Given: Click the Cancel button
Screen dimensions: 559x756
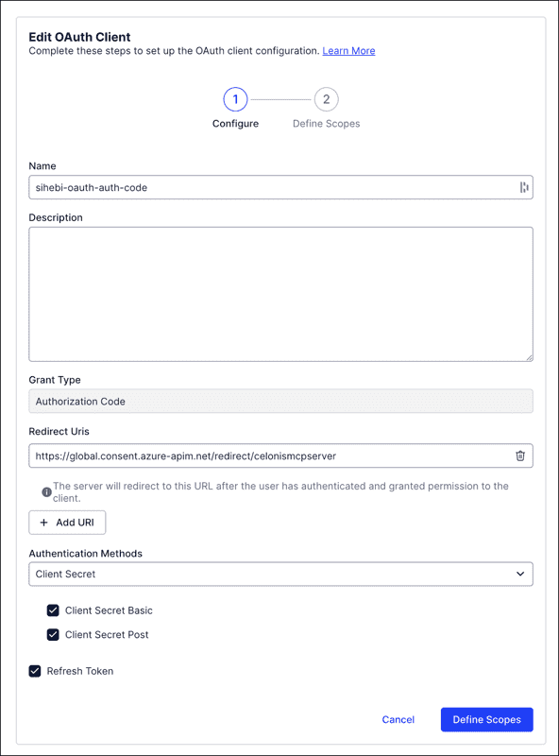Looking at the screenshot, I should (x=398, y=719).
